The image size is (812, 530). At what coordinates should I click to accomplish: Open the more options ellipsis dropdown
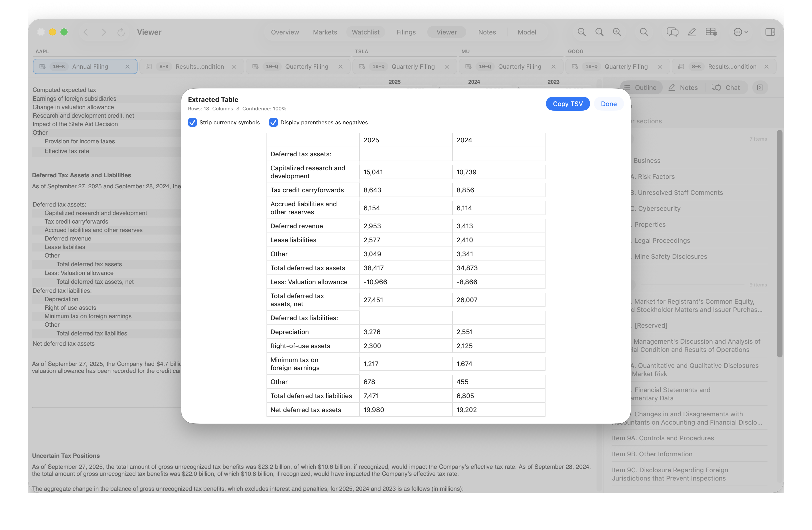click(x=741, y=32)
